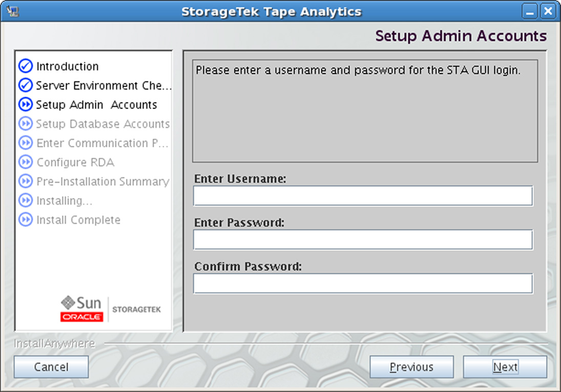Click the StorageTek Tape Analytics window title

(x=272, y=12)
